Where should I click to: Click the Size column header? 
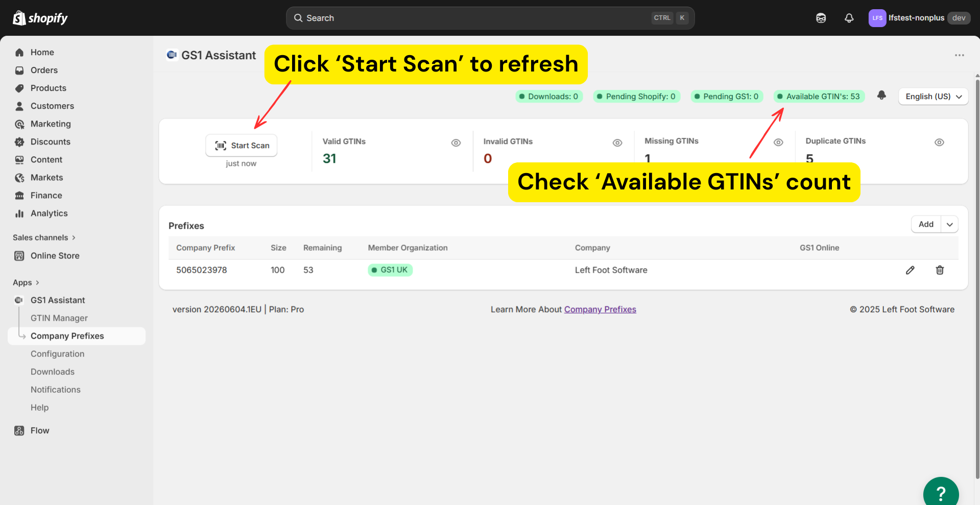coord(278,248)
